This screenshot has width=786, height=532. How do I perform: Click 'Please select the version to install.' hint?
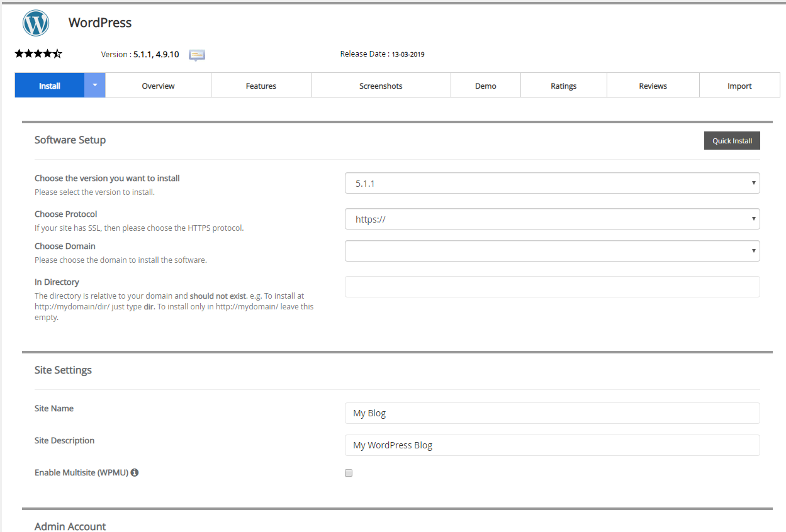pyautogui.click(x=94, y=192)
